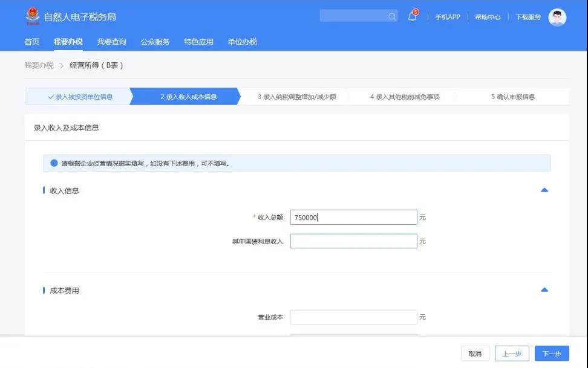588x368 pixels.
Task: Open the notification bell with badge
Action: tap(412, 17)
